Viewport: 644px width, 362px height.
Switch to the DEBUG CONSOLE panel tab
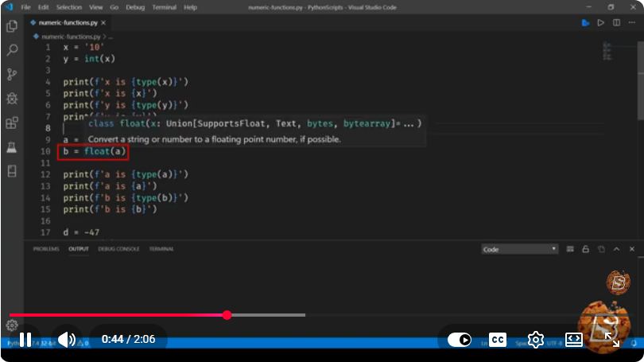tap(118, 249)
